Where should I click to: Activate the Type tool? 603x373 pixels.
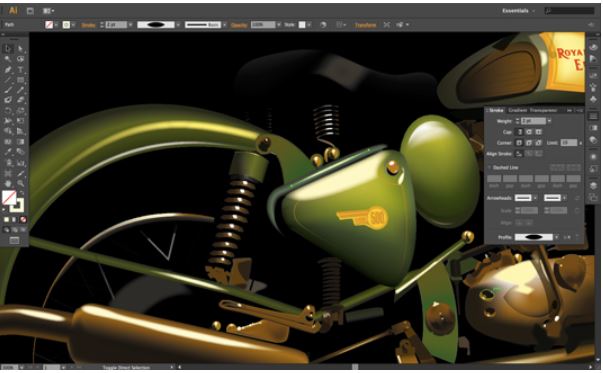point(20,70)
